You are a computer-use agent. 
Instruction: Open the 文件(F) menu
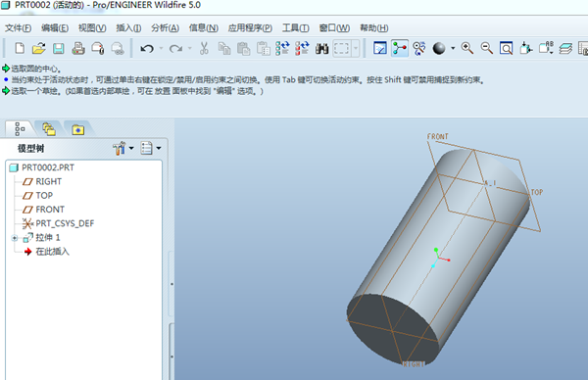[18, 28]
